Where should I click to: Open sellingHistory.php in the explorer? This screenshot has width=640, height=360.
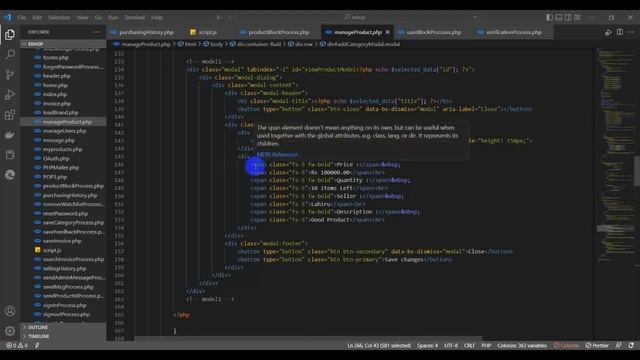(63, 269)
